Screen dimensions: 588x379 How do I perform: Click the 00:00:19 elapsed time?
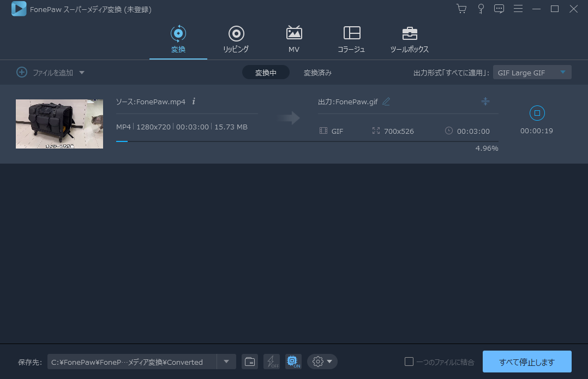pyautogui.click(x=537, y=131)
